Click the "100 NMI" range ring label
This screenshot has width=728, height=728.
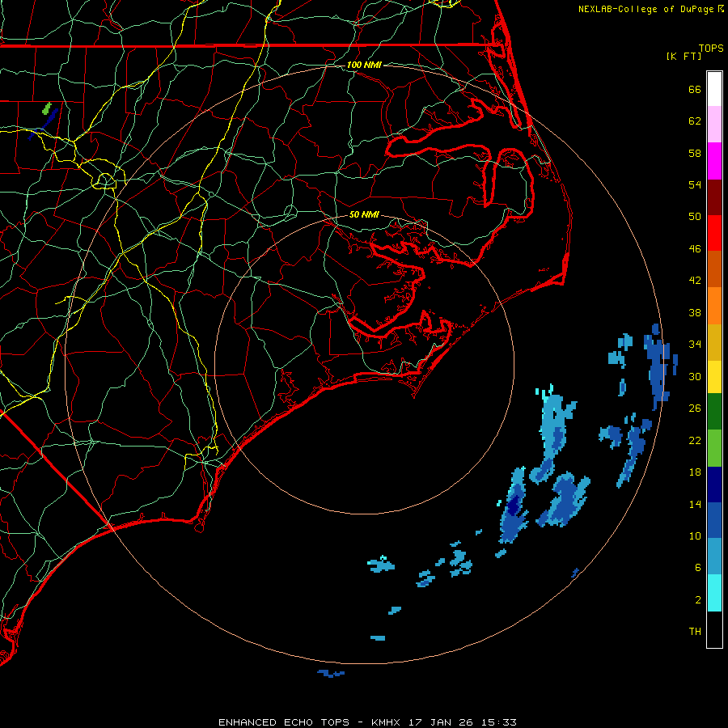point(364,65)
